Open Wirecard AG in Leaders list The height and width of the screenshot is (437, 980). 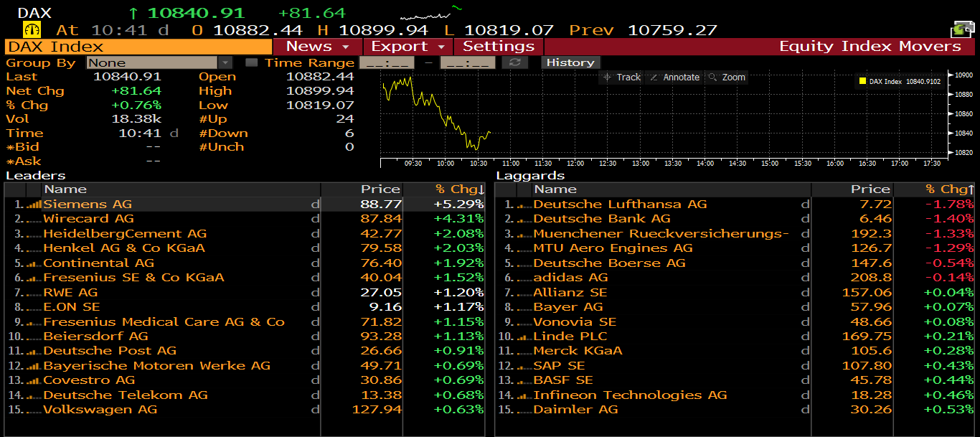pos(244,219)
